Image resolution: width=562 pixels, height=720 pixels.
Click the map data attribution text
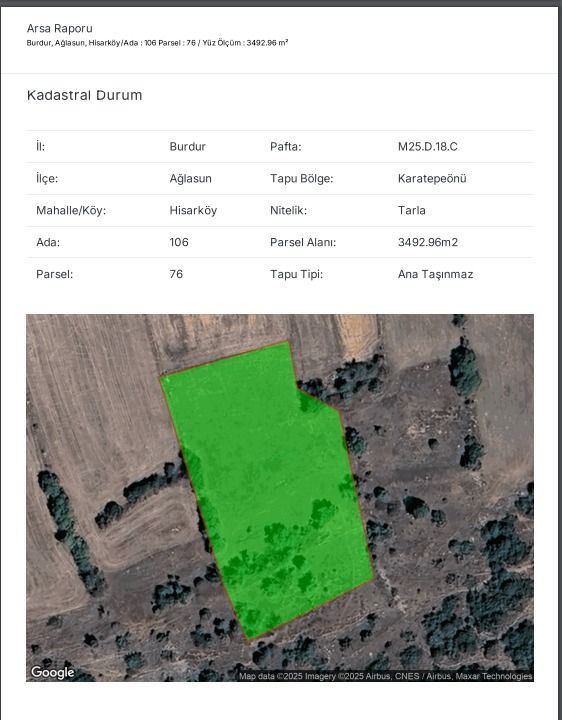pyautogui.click(x=385, y=676)
